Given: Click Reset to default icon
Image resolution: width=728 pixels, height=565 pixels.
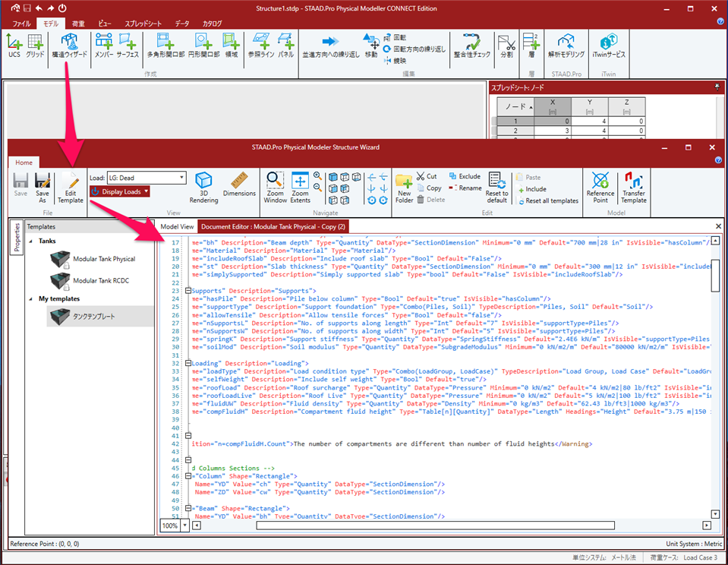Looking at the screenshot, I should click(496, 188).
